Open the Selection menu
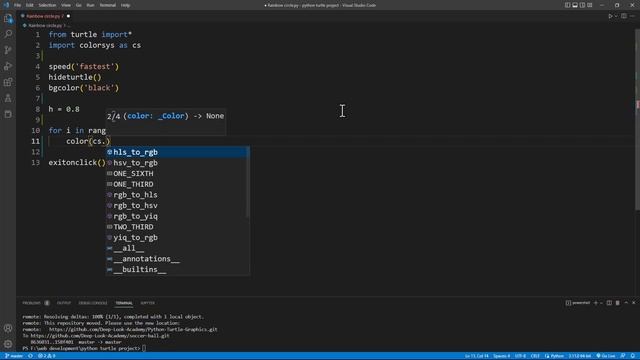 47,5
